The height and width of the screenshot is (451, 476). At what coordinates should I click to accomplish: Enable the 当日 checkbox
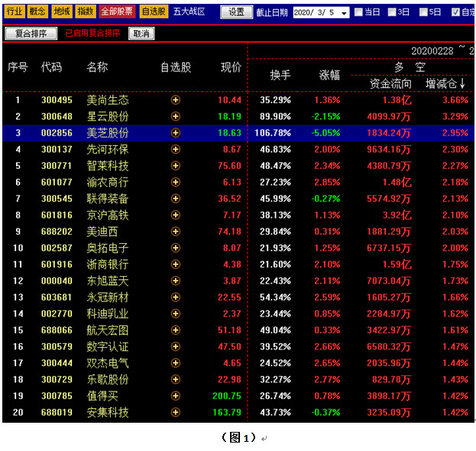coord(358,12)
